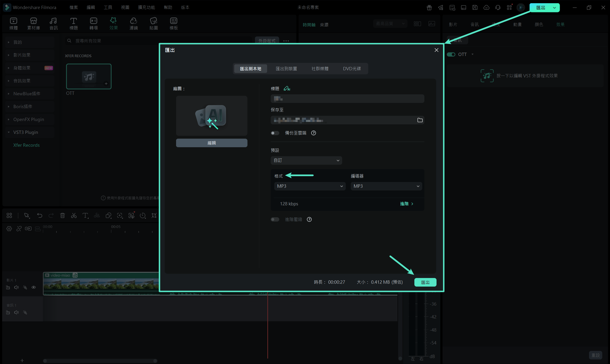Open the preset (預設) 自訂 dropdown

coord(306,160)
